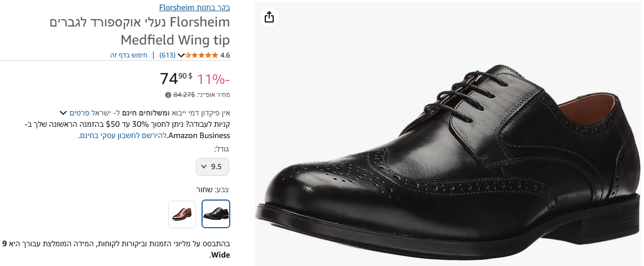Expand the shipping details chevron near פרטים
Screen dimensions: 644x266
point(63,112)
